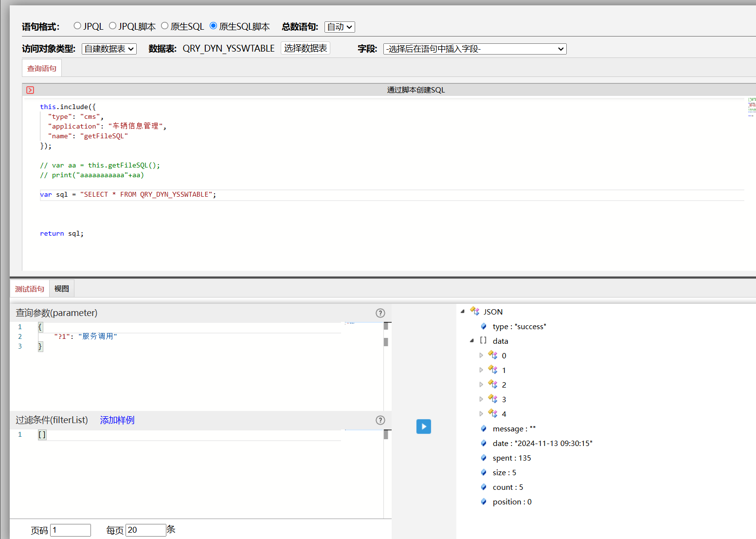Click the red collapse icon beside script header
The image size is (756, 539).
pos(30,90)
